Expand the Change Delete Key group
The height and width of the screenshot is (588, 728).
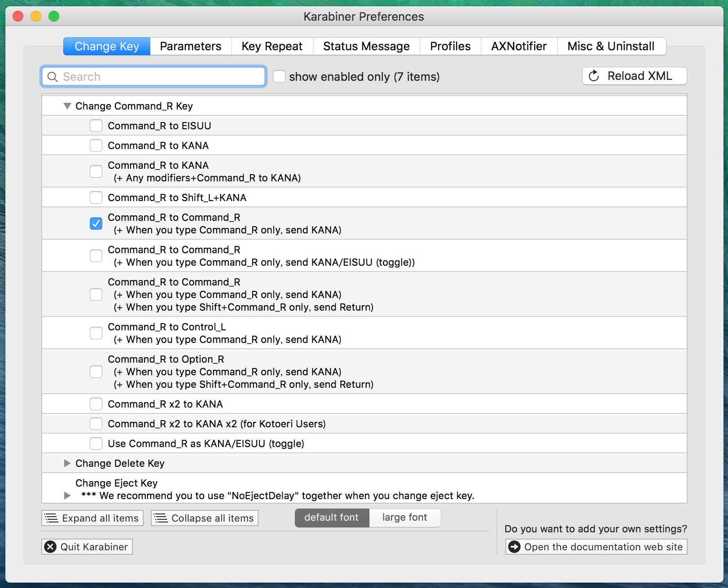(x=67, y=463)
